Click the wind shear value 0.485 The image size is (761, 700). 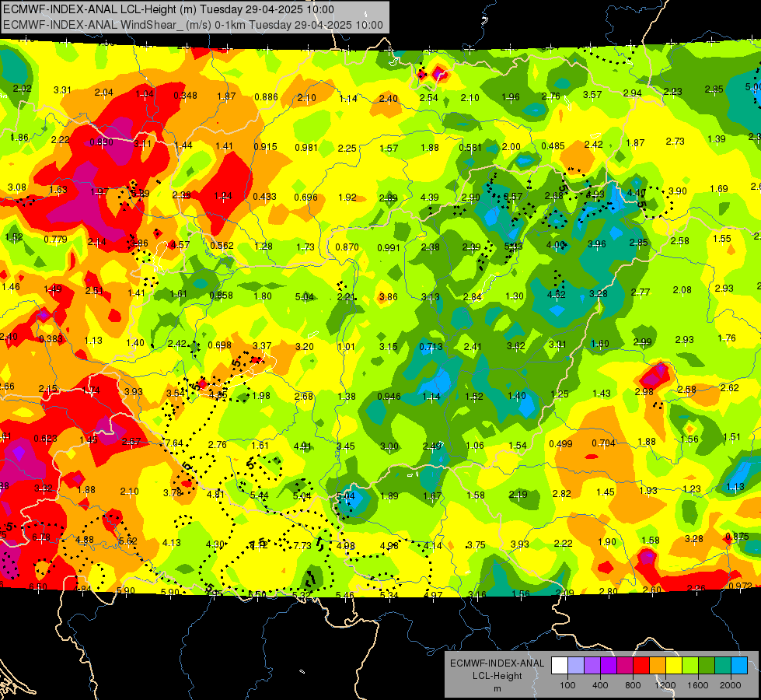(553, 145)
